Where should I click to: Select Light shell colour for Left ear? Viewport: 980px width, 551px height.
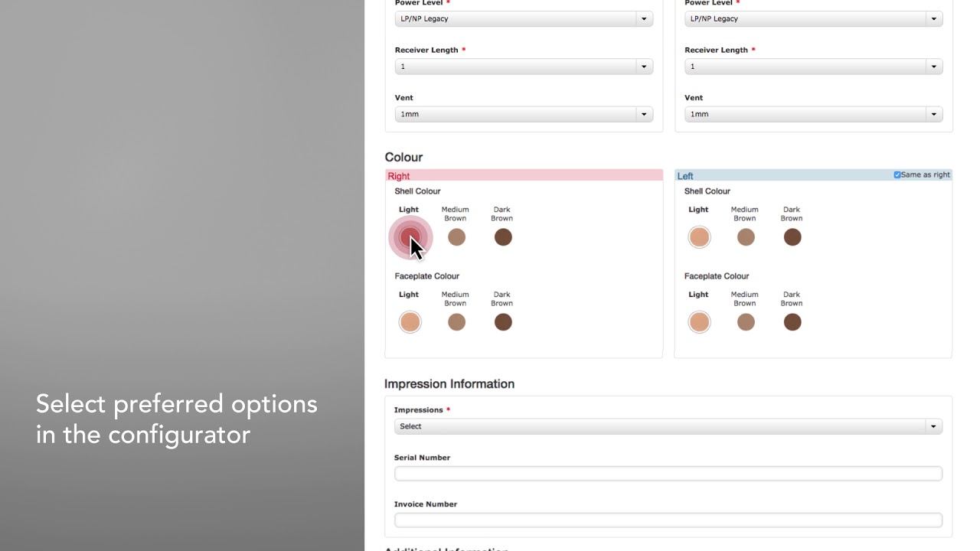(699, 237)
